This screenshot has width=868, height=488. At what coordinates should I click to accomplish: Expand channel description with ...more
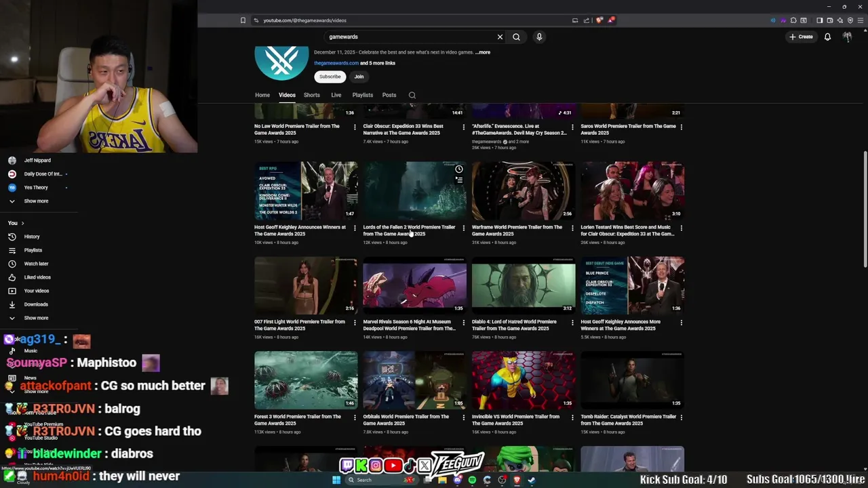tap(483, 52)
